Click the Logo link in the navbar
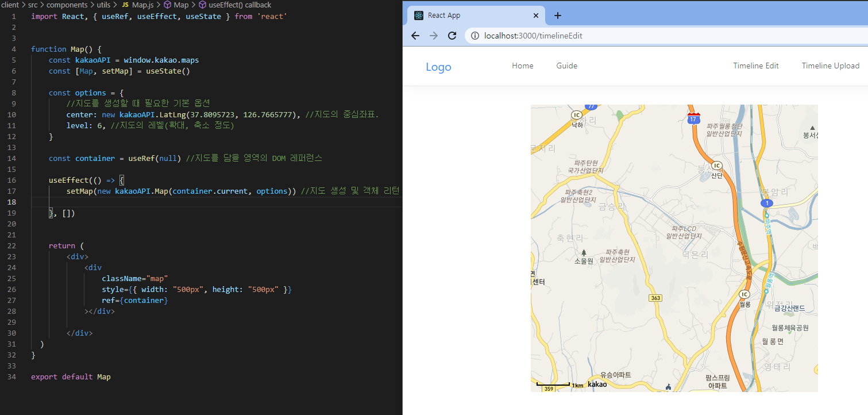This screenshot has width=868, height=415. 438,67
